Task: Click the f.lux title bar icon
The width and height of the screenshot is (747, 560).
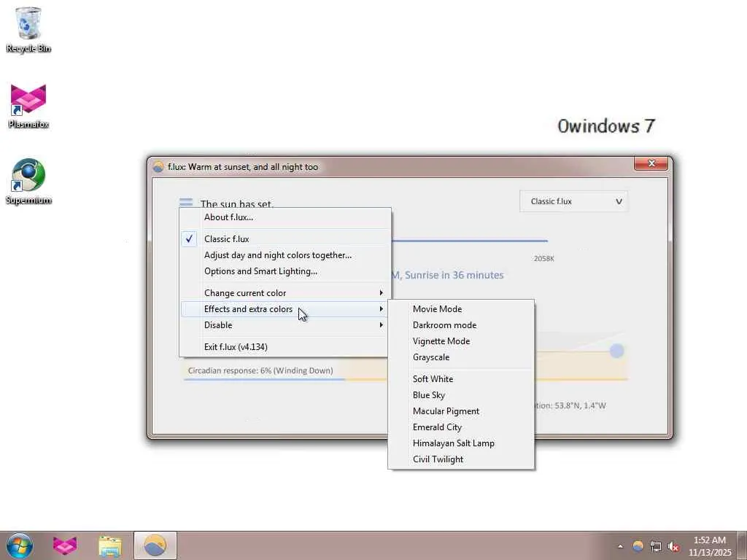Action: click(x=158, y=167)
